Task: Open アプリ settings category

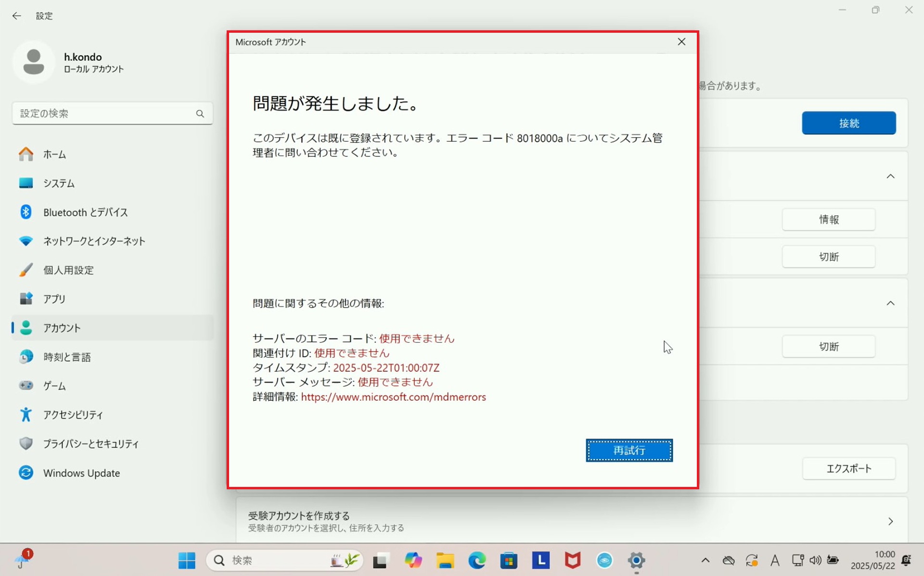Action: [x=112, y=299]
